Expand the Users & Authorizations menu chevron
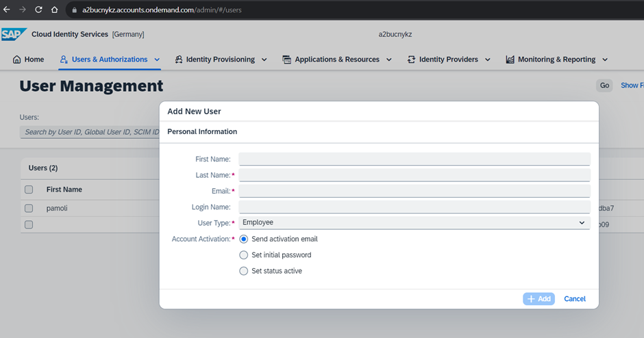644x338 pixels. 157,60
